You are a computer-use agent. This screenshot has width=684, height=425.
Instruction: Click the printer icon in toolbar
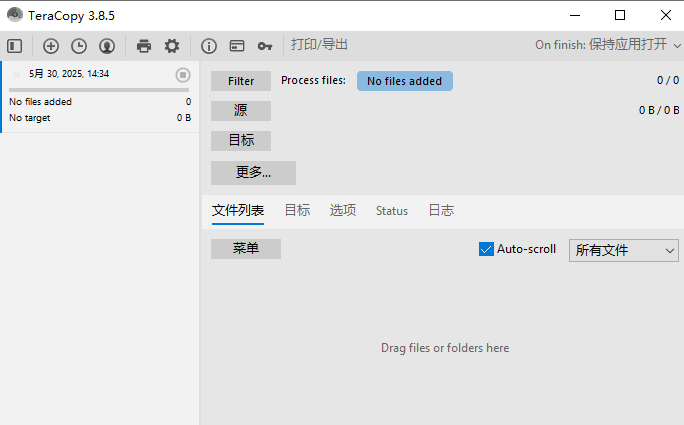click(x=144, y=46)
